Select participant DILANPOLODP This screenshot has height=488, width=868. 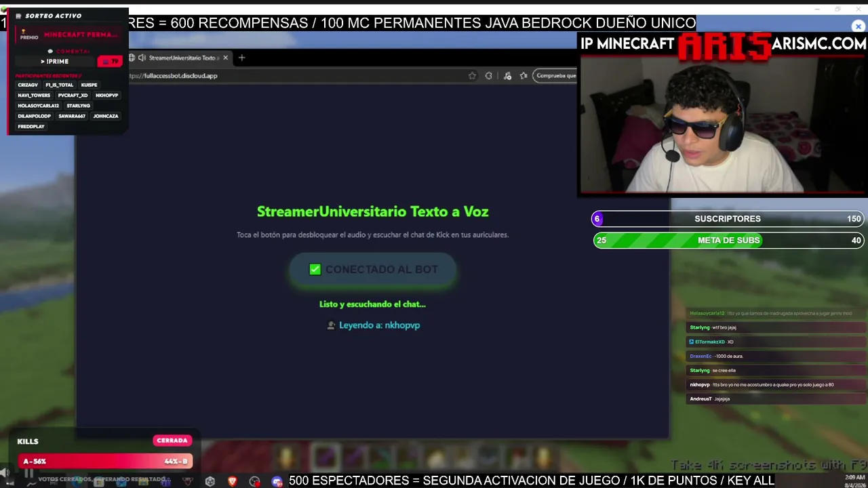[x=34, y=116]
